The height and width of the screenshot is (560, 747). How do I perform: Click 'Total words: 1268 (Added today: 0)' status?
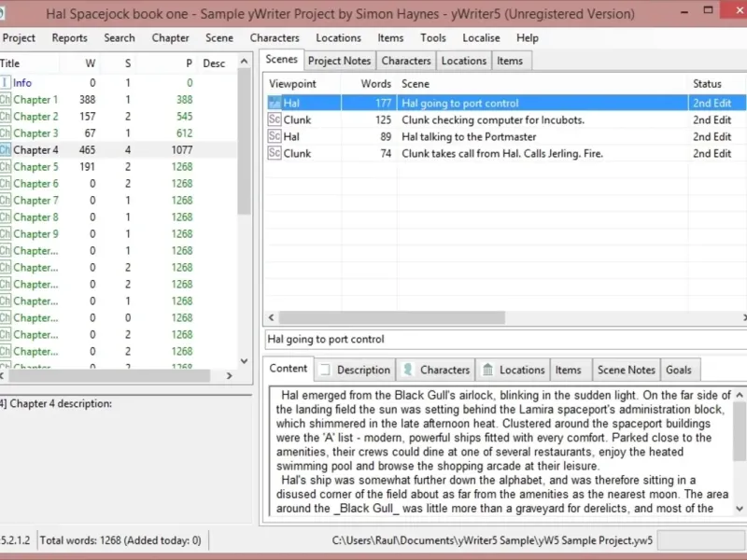tap(120, 540)
